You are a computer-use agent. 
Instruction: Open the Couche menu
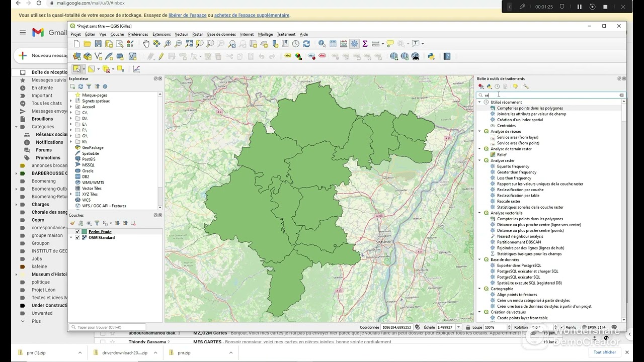(117, 34)
